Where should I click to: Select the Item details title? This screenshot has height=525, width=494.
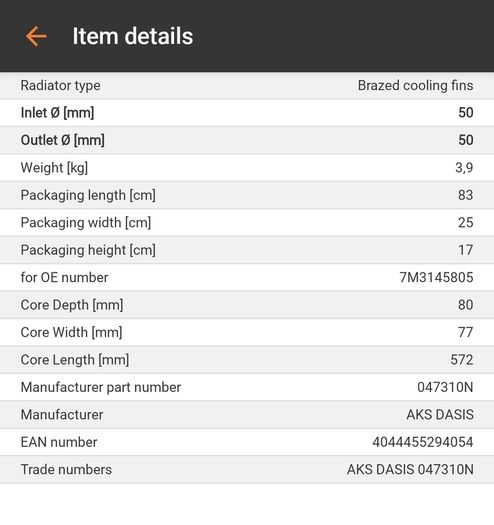[133, 36]
